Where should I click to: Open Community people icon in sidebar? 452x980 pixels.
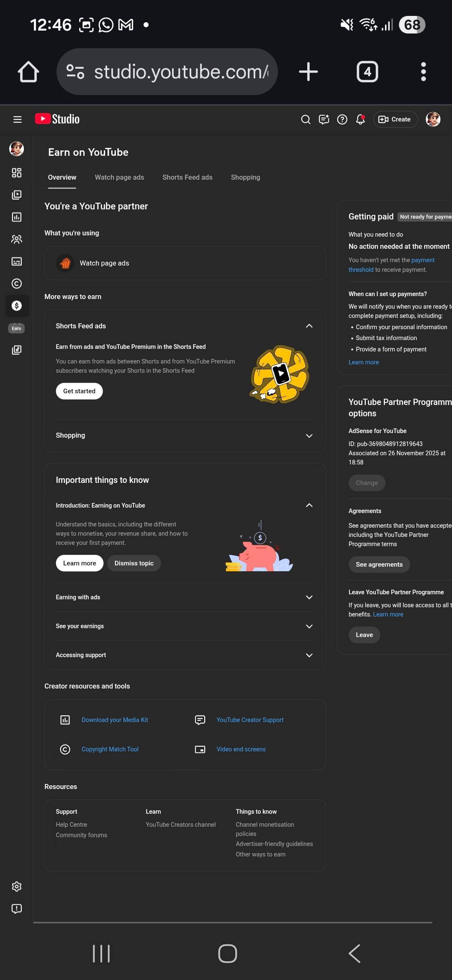[17, 239]
